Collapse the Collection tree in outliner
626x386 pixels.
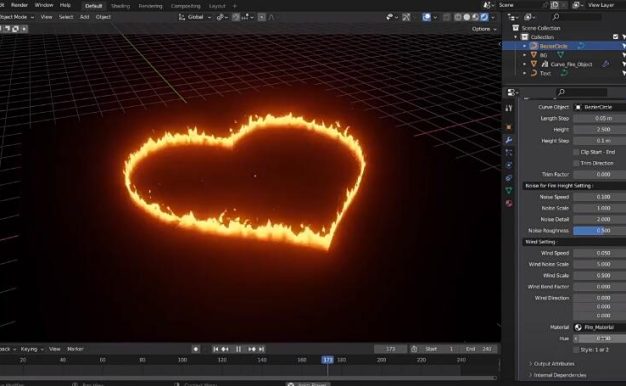(516, 37)
